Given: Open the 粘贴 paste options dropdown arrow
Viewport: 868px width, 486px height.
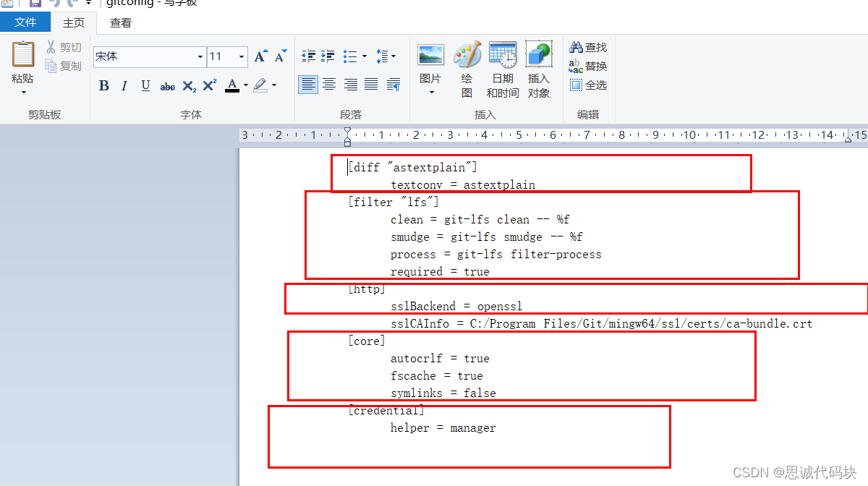Looking at the screenshot, I should (x=23, y=92).
